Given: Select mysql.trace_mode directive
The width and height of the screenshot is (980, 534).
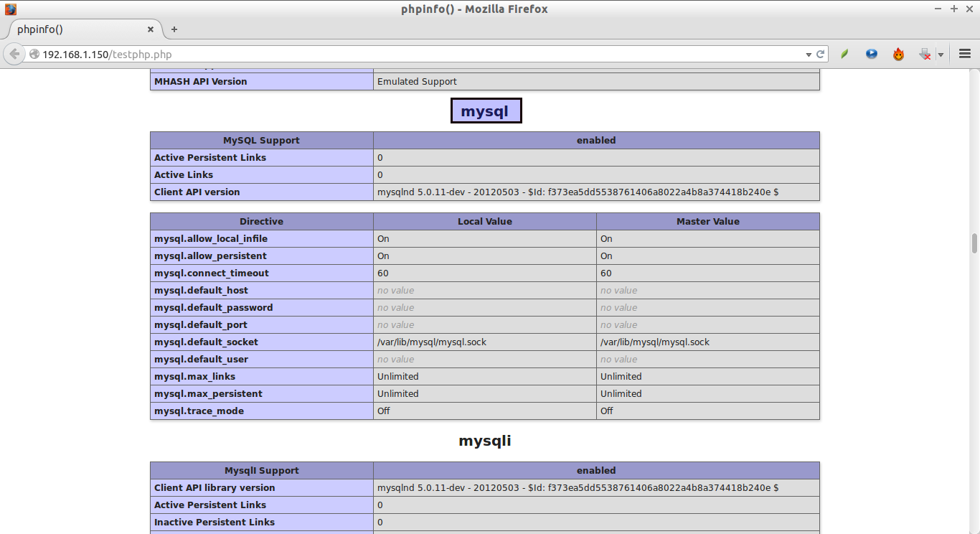Looking at the screenshot, I should [x=199, y=411].
